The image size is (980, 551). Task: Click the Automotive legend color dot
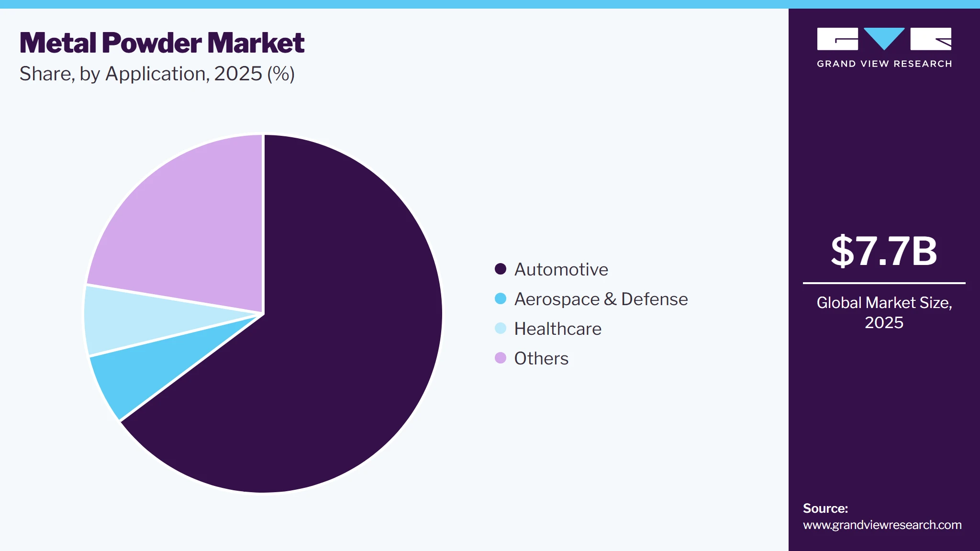pos(501,269)
